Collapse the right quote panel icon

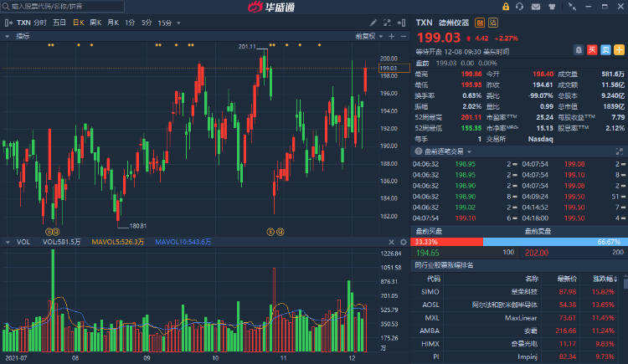pos(401,23)
